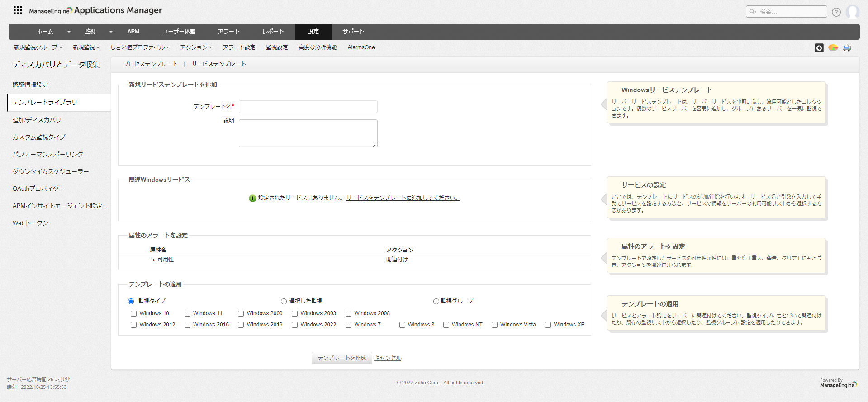Image resolution: width=868 pixels, height=402 pixels.
Task: Select the 選択した監視 radio button
Action: click(284, 301)
